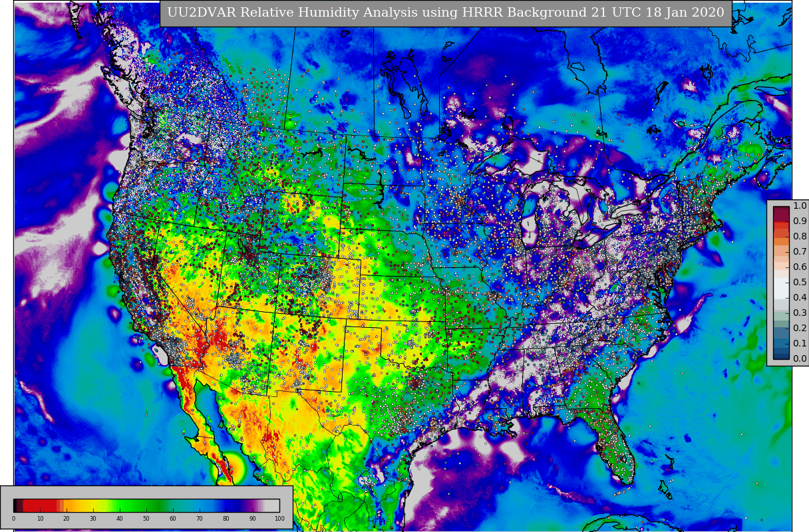Screen dimensions: 809x532
Task: Click the '0.9' label on the right colorbar
Action: (x=799, y=221)
